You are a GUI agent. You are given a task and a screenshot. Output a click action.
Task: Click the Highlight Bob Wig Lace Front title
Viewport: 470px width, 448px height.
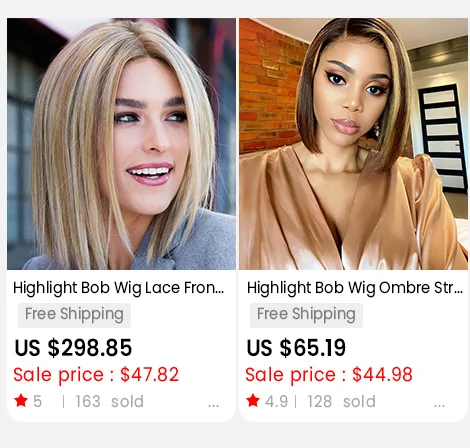tap(118, 288)
